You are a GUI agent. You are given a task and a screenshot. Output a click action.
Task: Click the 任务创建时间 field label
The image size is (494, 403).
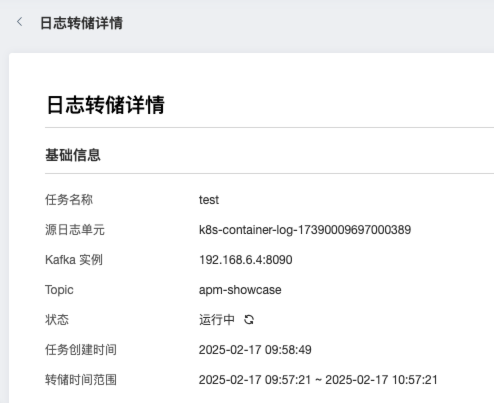click(x=81, y=350)
